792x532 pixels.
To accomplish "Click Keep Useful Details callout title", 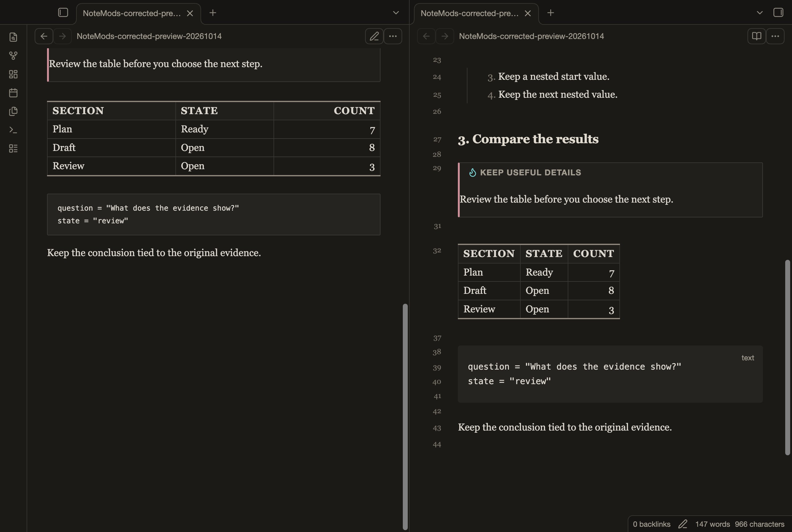I will pos(530,173).
